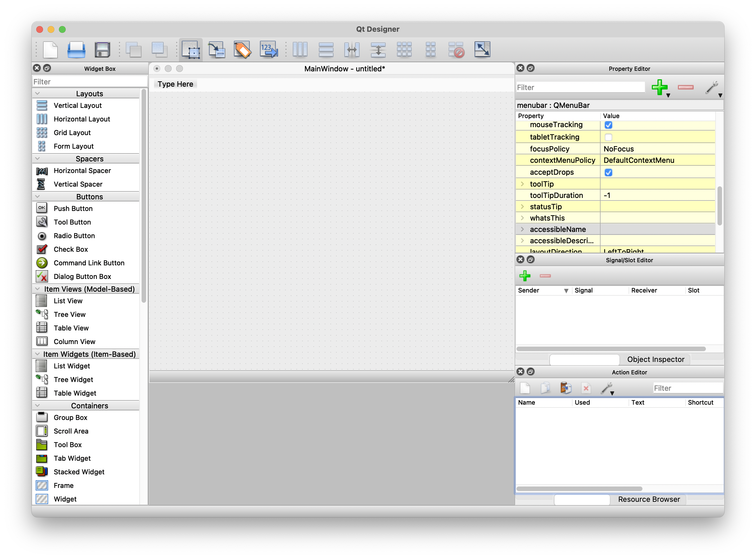Image resolution: width=756 pixels, height=559 pixels.
Task: Expand the toolTip property row
Action: click(x=522, y=184)
